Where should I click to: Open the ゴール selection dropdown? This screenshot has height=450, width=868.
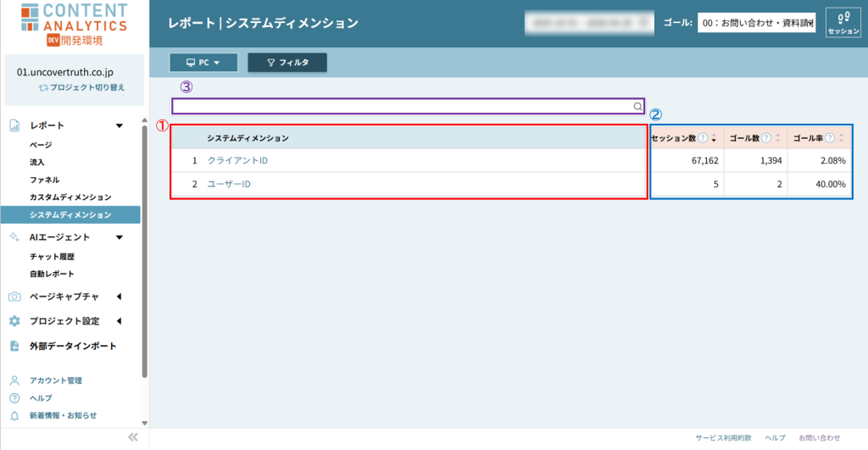756,24
